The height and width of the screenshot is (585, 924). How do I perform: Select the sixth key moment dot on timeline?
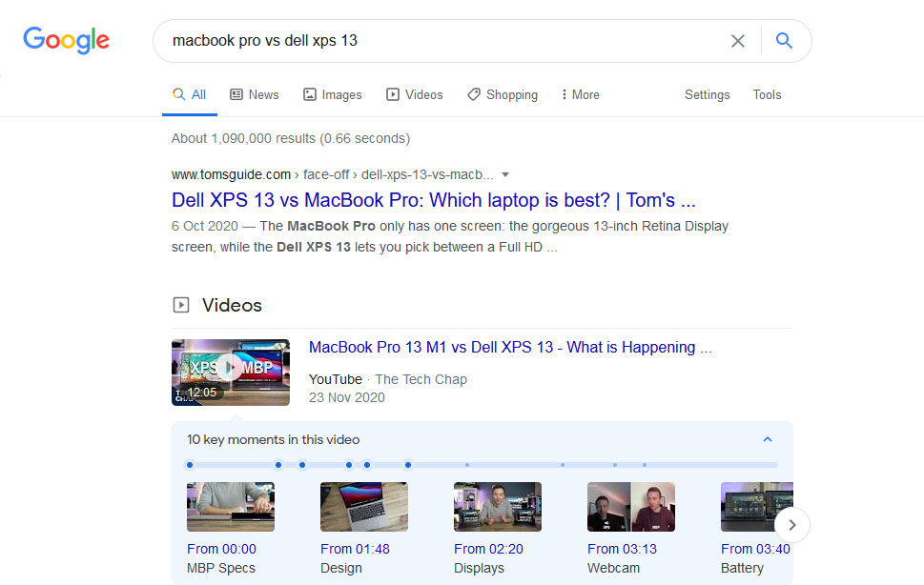click(408, 465)
